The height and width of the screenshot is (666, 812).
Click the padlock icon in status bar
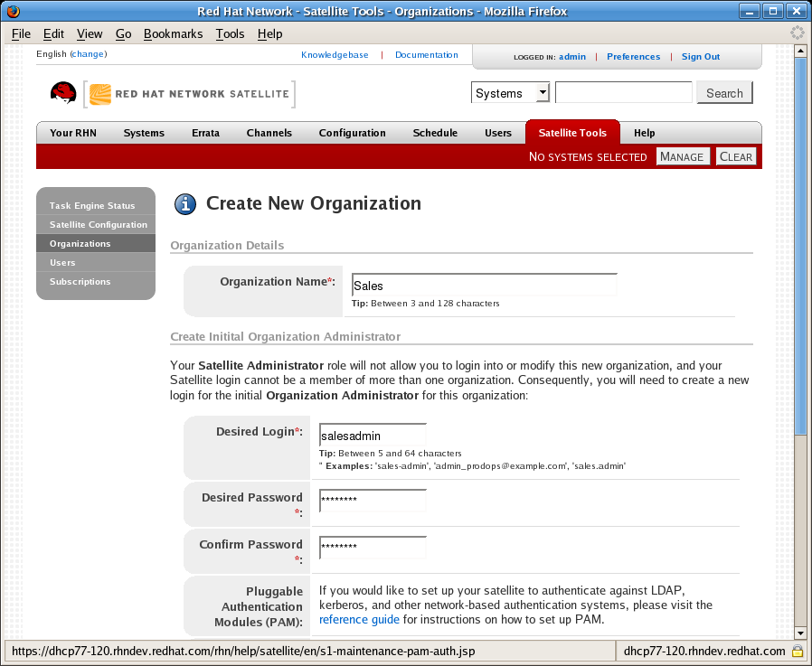798,651
